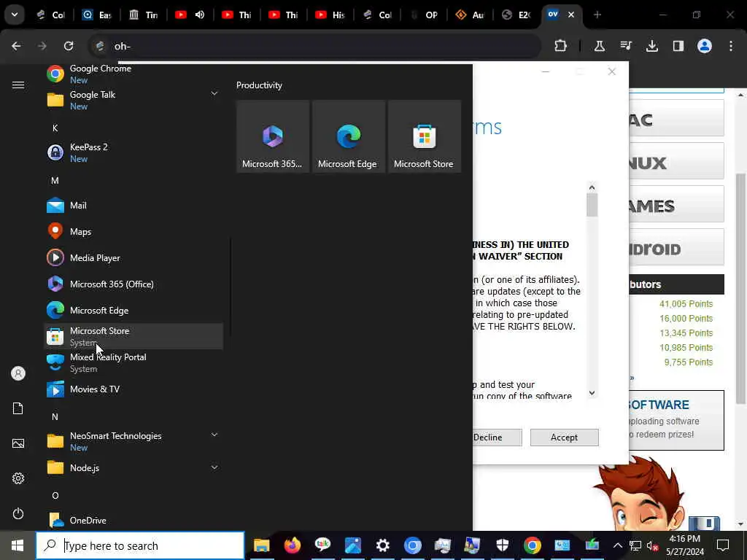Click the Productivity group heading
The width and height of the screenshot is (747, 560).
click(x=259, y=85)
